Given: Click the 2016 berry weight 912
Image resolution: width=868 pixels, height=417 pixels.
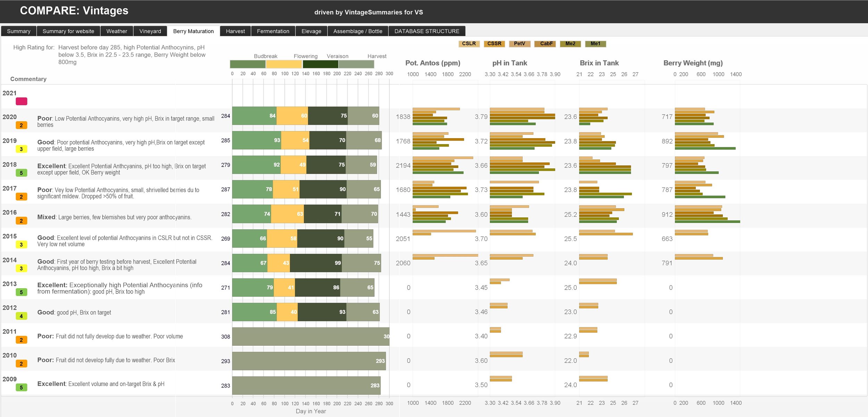Looking at the screenshot, I should [667, 215].
